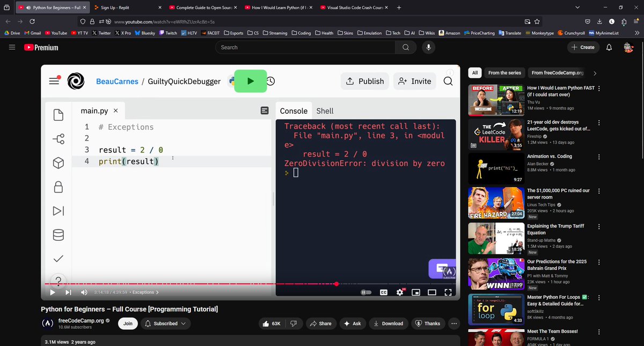Save page to Pocket
Image resolution: width=644 pixels, height=346 pixels.
(x=588, y=21)
